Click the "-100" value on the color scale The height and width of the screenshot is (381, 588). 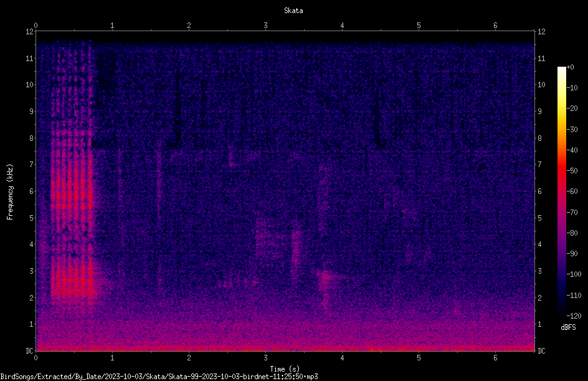pyautogui.click(x=574, y=274)
